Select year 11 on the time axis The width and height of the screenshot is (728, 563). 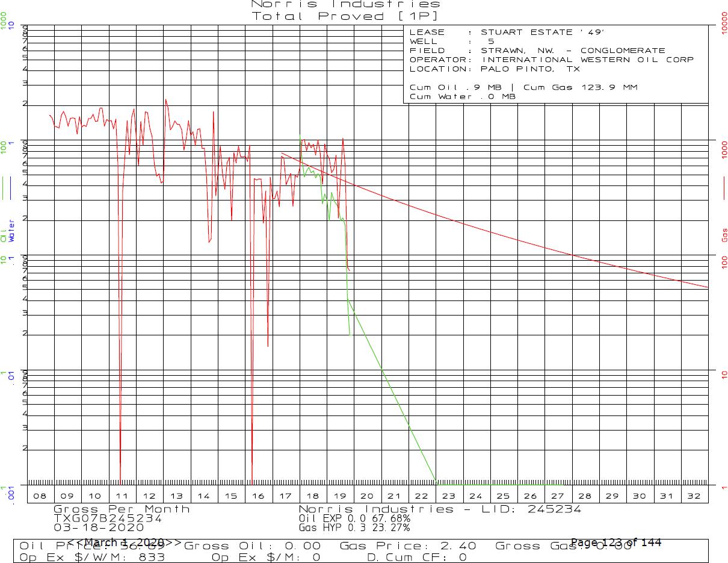coord(122,496)
